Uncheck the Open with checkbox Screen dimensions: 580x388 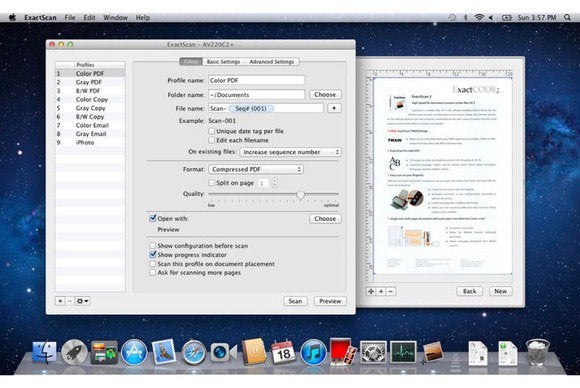point(153,218)
